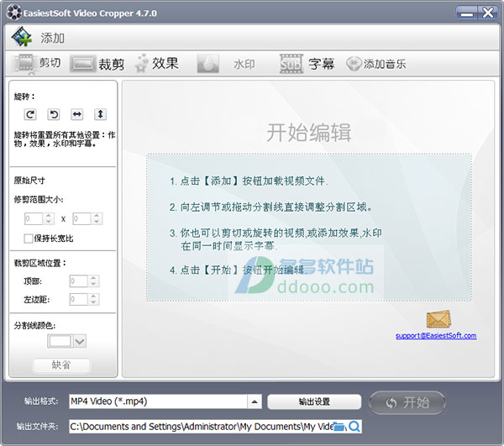Click the 左边距 left margin field
The image size is (504, 446).
click(x=78, y=300)
